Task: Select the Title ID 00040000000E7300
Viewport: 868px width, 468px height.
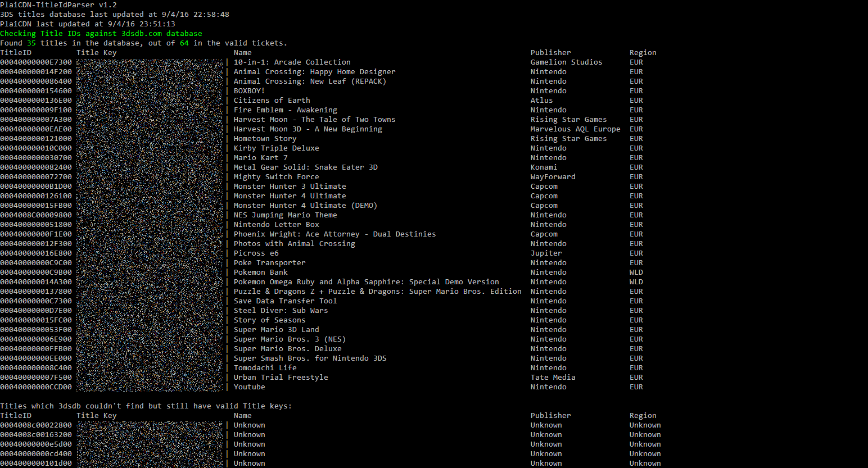Action: [36, 62]
